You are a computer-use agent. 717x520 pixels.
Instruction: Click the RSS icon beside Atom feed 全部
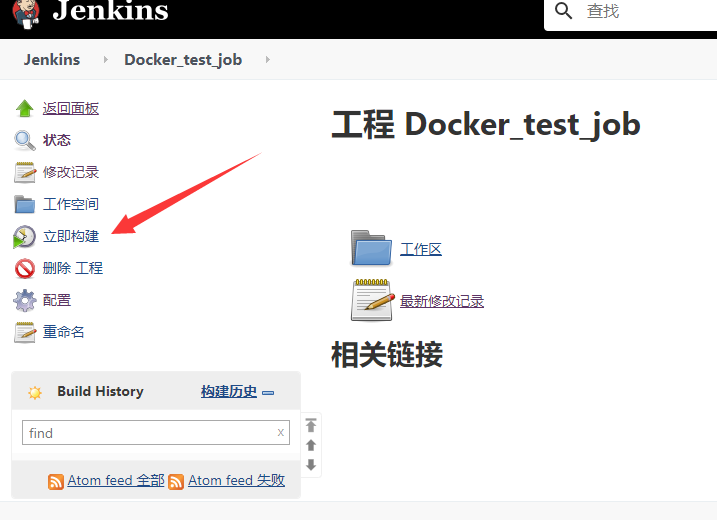[x=56, y=482]
